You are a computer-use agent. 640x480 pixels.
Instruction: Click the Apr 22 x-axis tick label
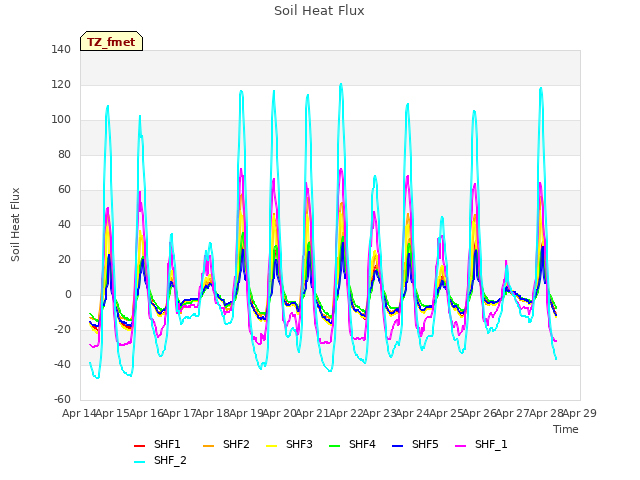coord(346,413)
